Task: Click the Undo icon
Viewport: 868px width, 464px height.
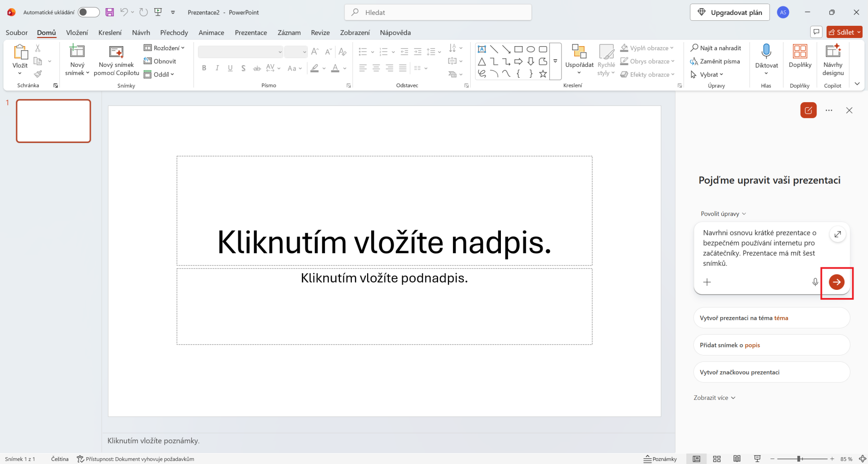Action: [123, 12]
